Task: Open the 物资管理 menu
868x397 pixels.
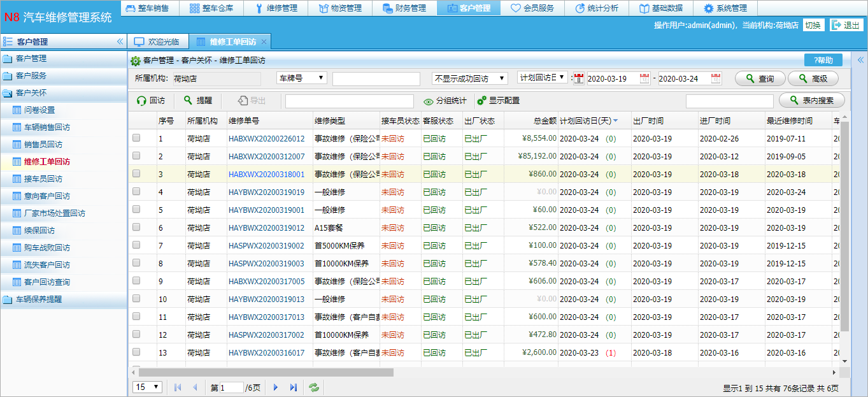Action: pos(340,8)
